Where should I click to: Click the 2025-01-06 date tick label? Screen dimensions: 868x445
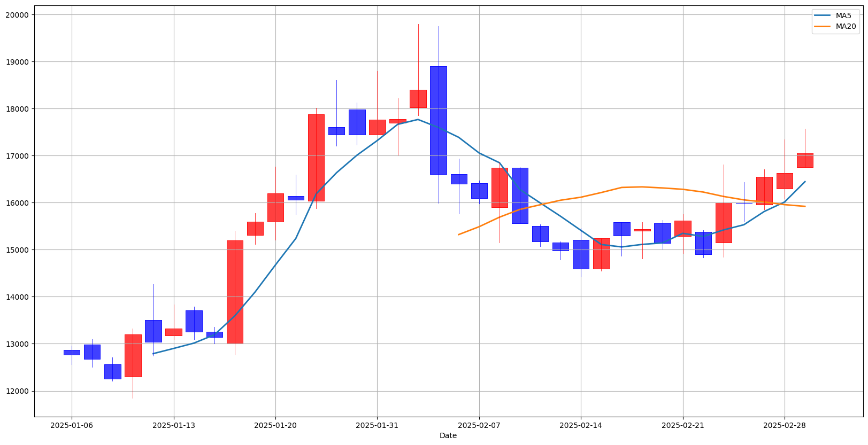tap(72, 425)
